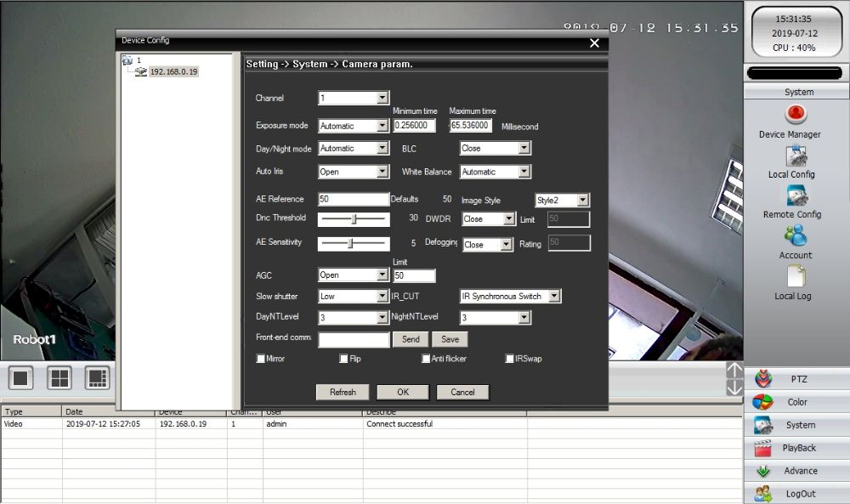Open the Defogging dropdown

pyautogui.click(x=488, y=245)
